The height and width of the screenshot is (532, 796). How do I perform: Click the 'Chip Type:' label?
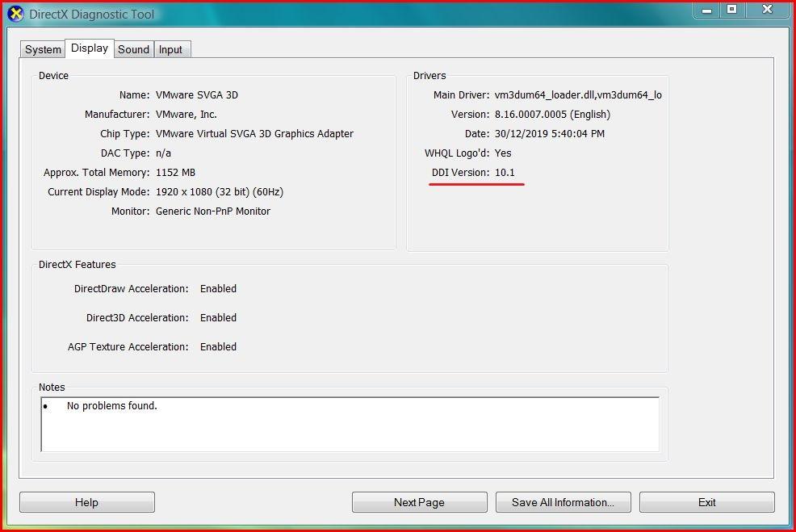pos(125,133)
